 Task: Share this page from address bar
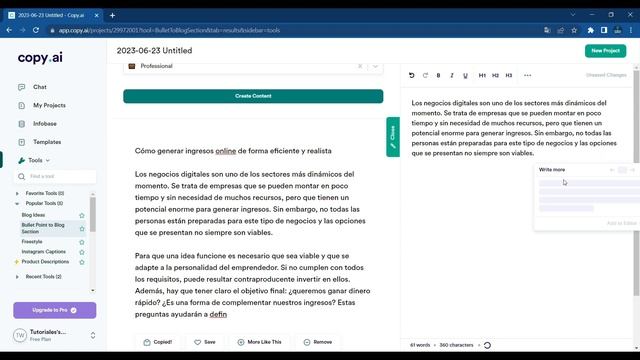(x=560, y=30)
